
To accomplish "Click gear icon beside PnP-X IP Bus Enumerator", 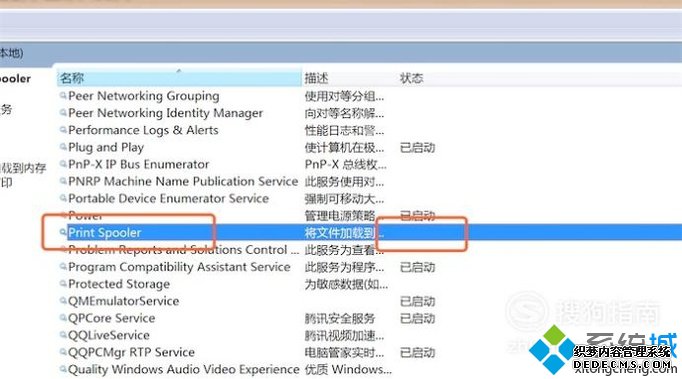I will pyautogui.click(x=63, y=164).
